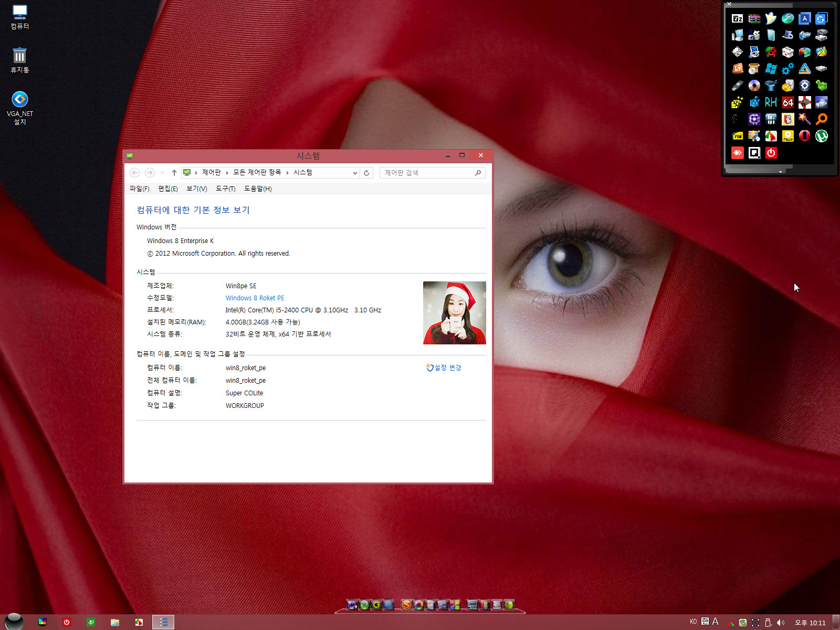Go up one level with the up arrow
This screenshot has width=840, height=630.
coord(174,173)
